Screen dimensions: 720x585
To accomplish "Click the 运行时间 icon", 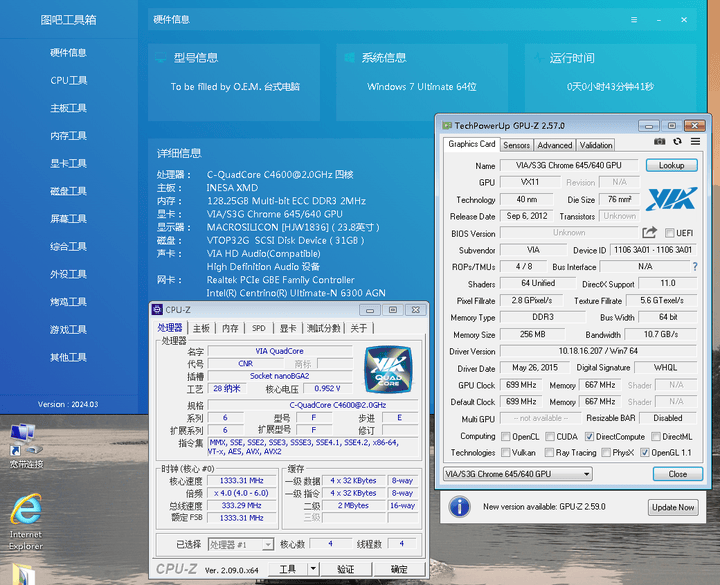I will point(538,58).
